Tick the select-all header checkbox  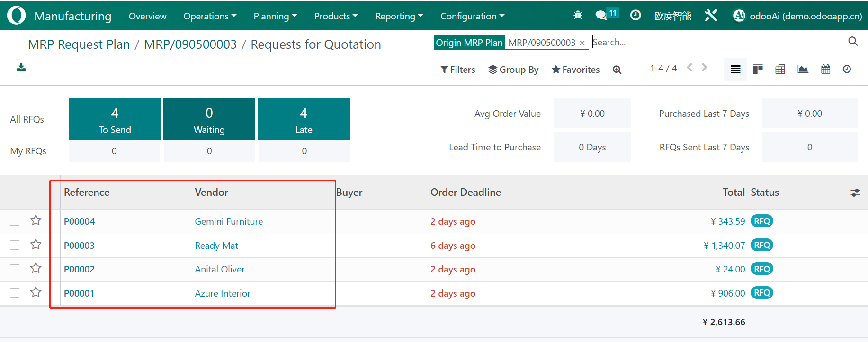(15, 192)
